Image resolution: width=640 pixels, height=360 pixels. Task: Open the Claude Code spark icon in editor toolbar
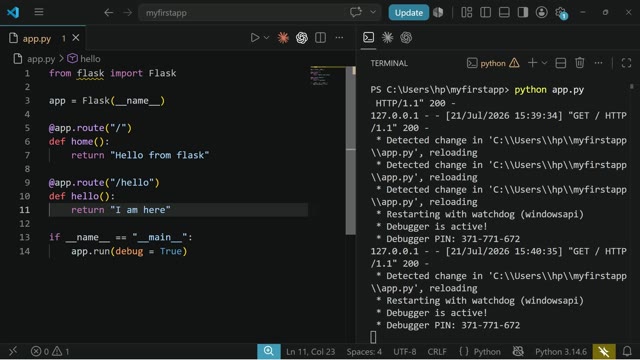[x=283, y=38]
